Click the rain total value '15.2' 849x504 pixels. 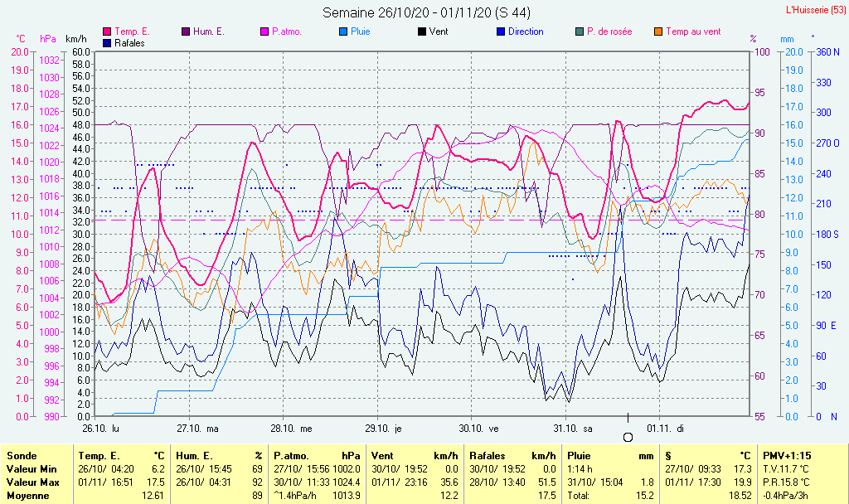tap(644, 496)
